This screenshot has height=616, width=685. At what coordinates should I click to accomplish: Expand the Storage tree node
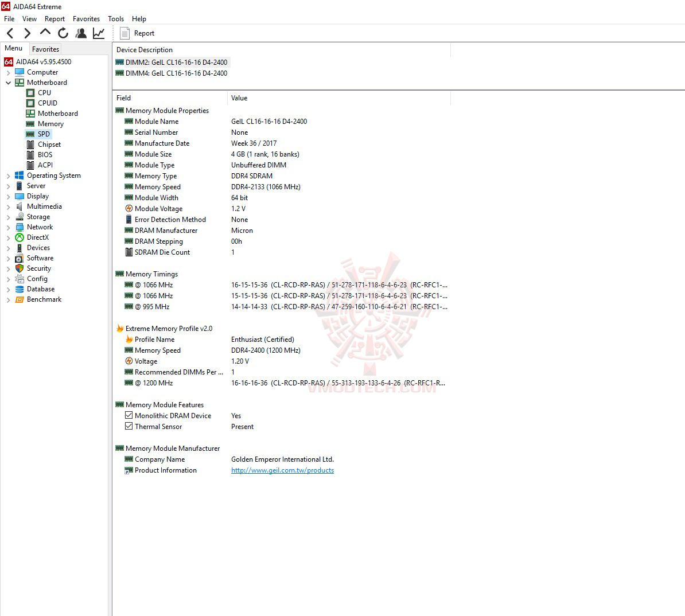[x=8, y=217]
